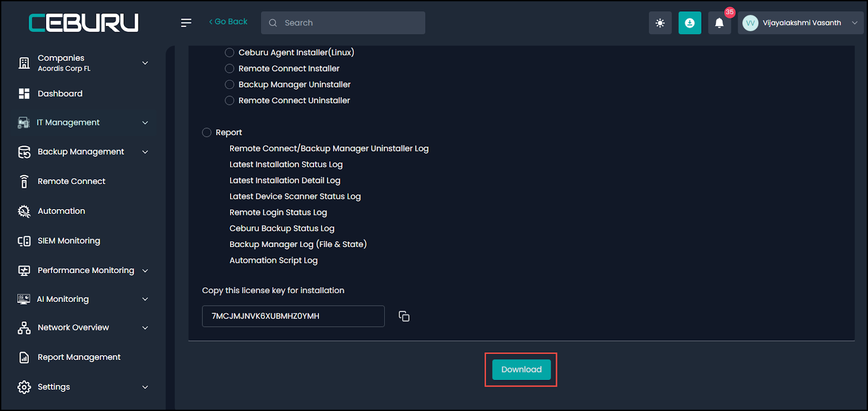This screenshot has height=411, width=868.
Task: Click the SIEM Monitoring icon
Action: tap(24, 241)
